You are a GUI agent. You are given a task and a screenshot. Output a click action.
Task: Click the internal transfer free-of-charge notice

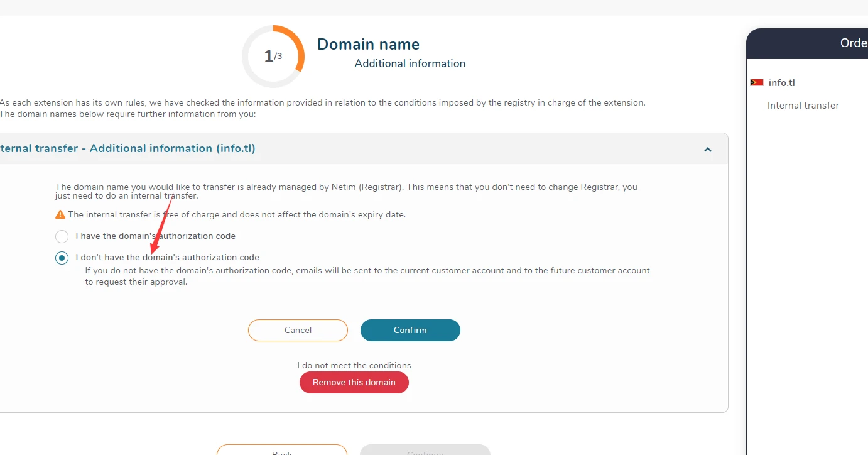coord(236,215)
